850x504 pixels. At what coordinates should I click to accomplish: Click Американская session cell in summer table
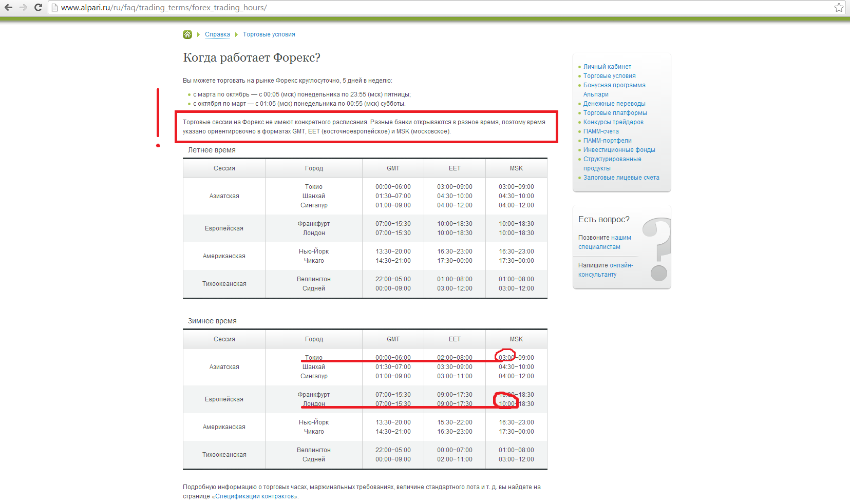pyautogui.click(x=224, y=256)
